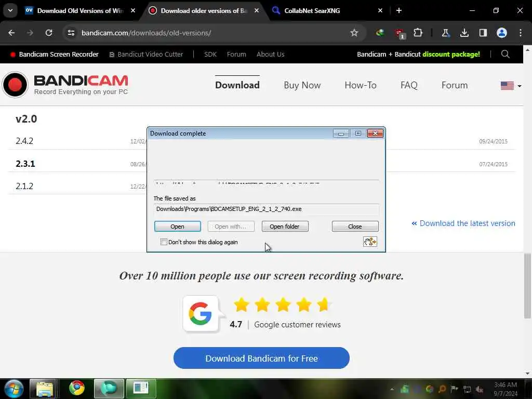Click the green download manager extension icon

380,33
